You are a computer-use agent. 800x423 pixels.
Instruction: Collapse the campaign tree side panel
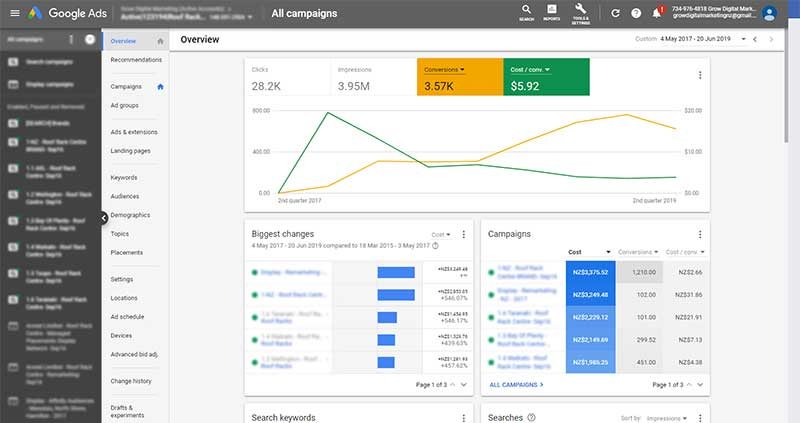(x=104, y=218)
